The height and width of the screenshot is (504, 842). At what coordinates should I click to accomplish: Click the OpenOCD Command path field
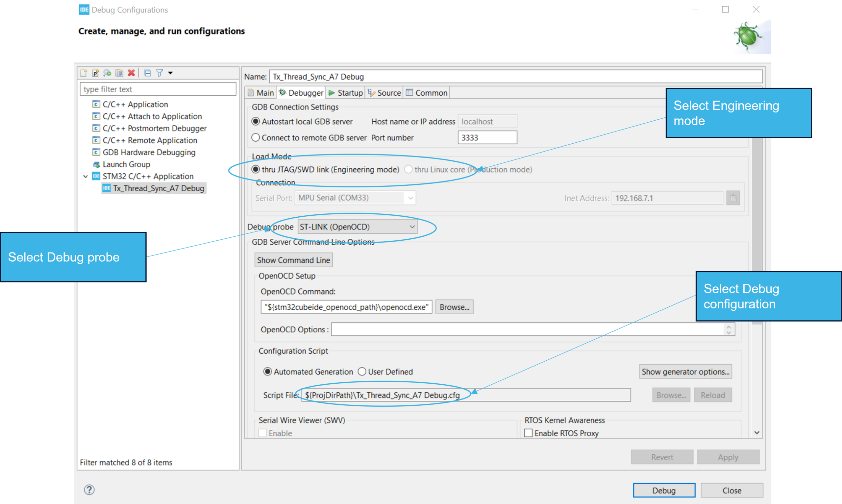(346, 307)
